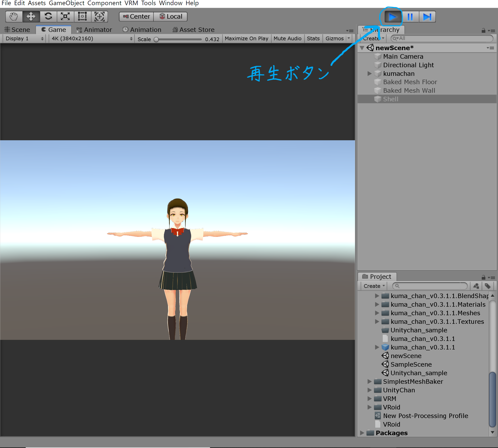Toggle Maximize On Play

[x=246, y=38]
